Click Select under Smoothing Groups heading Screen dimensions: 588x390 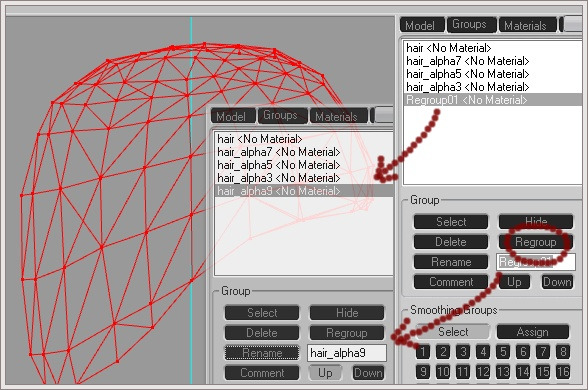453,332
